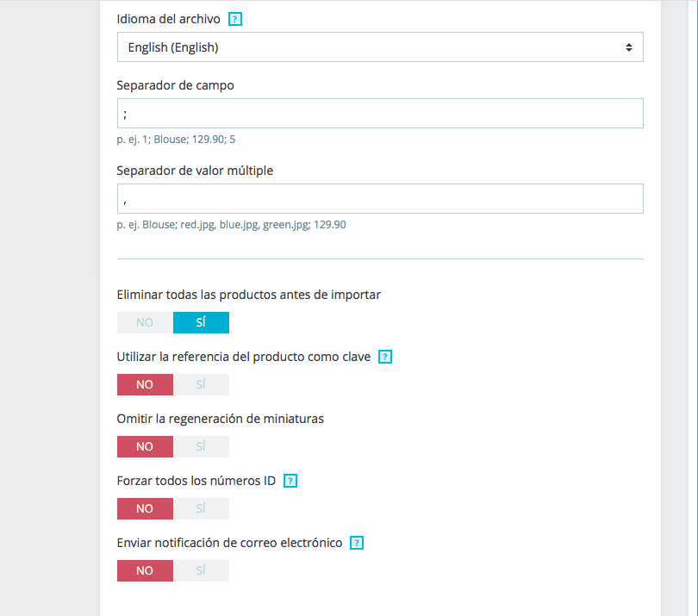This screenshot has width=698, height=616.
Task: Focus the Separador de campo input field
Action: [x=379, y=114]
